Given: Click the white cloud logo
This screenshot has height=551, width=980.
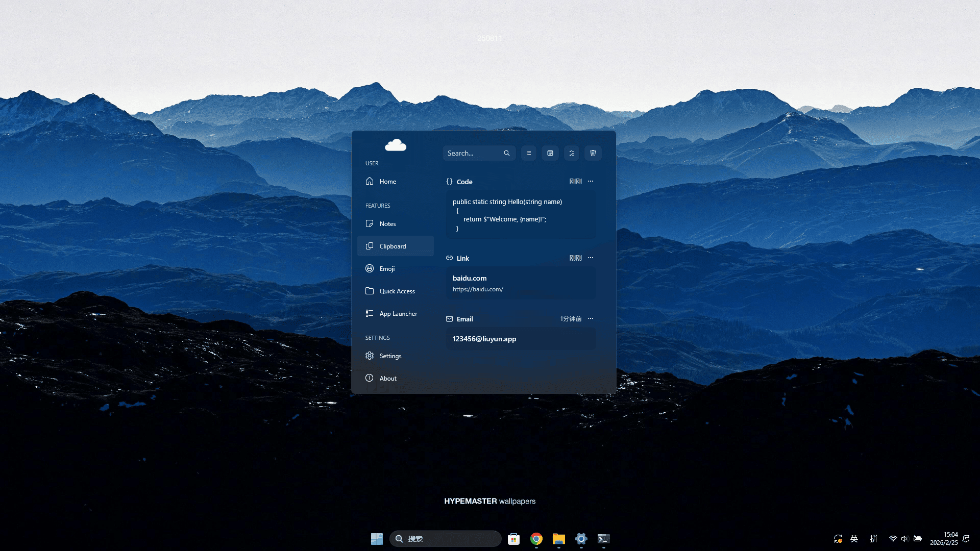Looking at the screenshot, I should (396, 145).
